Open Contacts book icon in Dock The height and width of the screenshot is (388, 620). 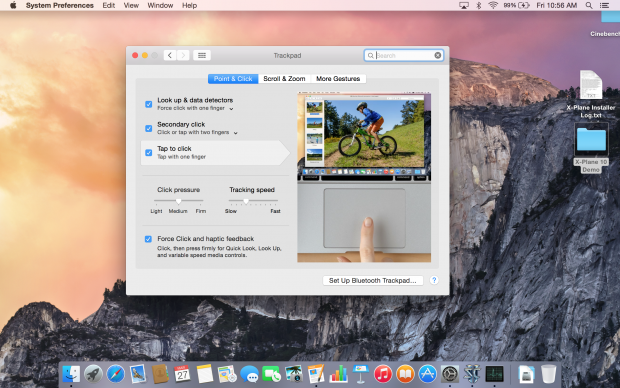click(x=160, y=374)
